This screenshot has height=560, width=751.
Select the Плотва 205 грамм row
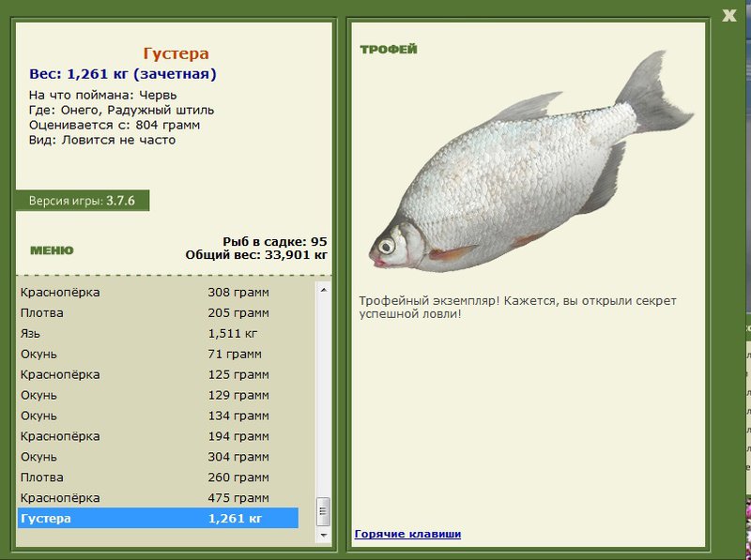click(158, 312)
